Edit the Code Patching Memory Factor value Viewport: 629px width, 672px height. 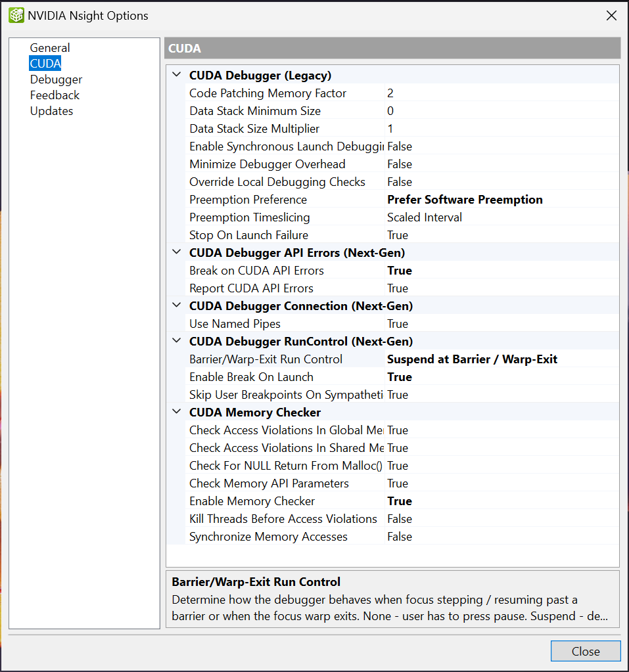[501, 93]
